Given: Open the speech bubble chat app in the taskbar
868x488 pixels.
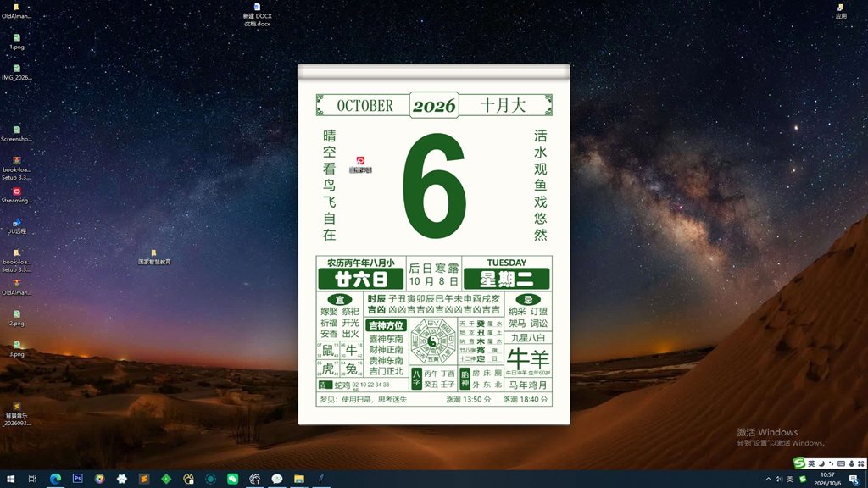Looking at the screenshot, I should click(x=277, y=479).
